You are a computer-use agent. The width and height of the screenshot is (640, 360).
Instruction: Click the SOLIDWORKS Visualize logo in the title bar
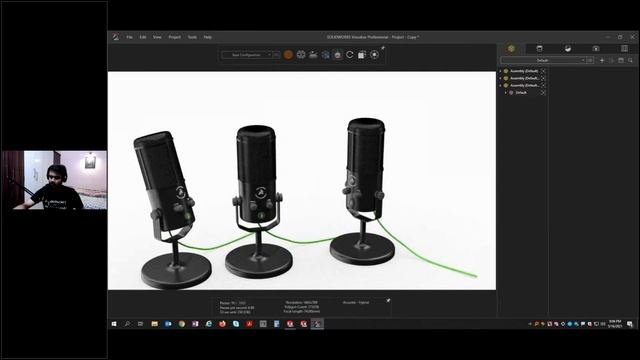click(x=116, y=37)
